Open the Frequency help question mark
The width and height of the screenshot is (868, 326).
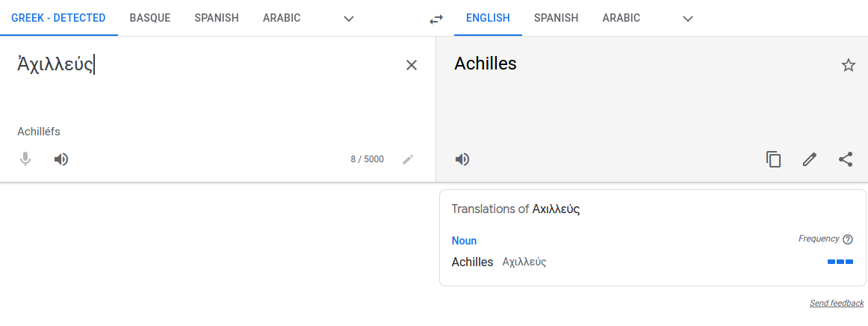click(x=848, y=239)
